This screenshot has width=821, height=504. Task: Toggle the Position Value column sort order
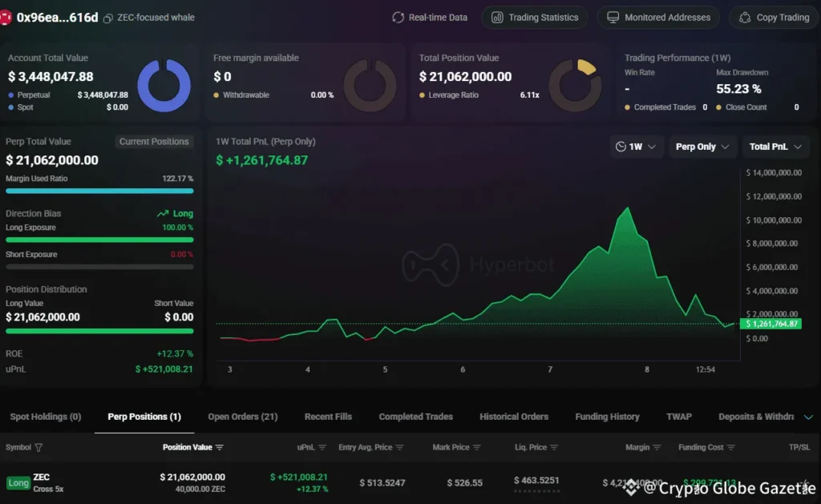pos(218,447)
